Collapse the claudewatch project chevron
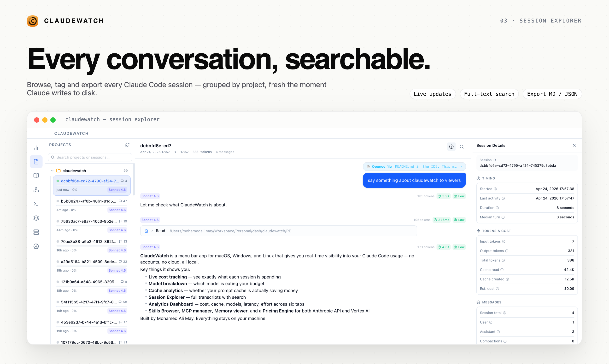The width and height of the screenshot is (609, 364). [x=52, y=171]
